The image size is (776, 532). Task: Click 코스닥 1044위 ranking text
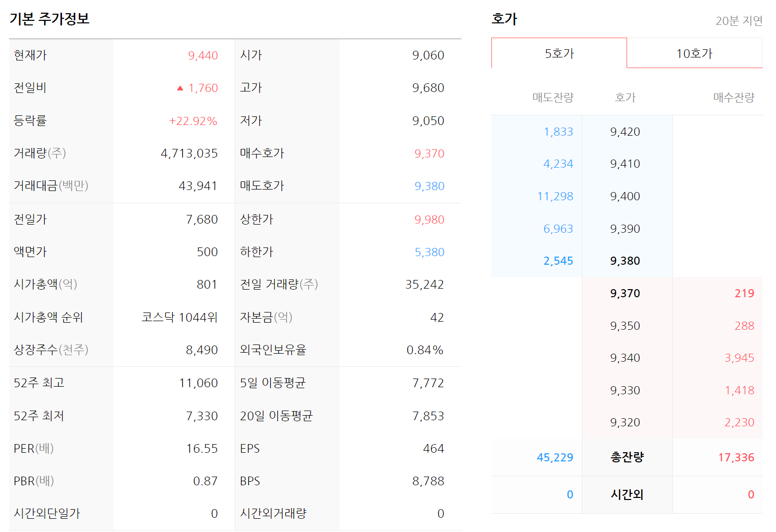[x=179, y=318]
